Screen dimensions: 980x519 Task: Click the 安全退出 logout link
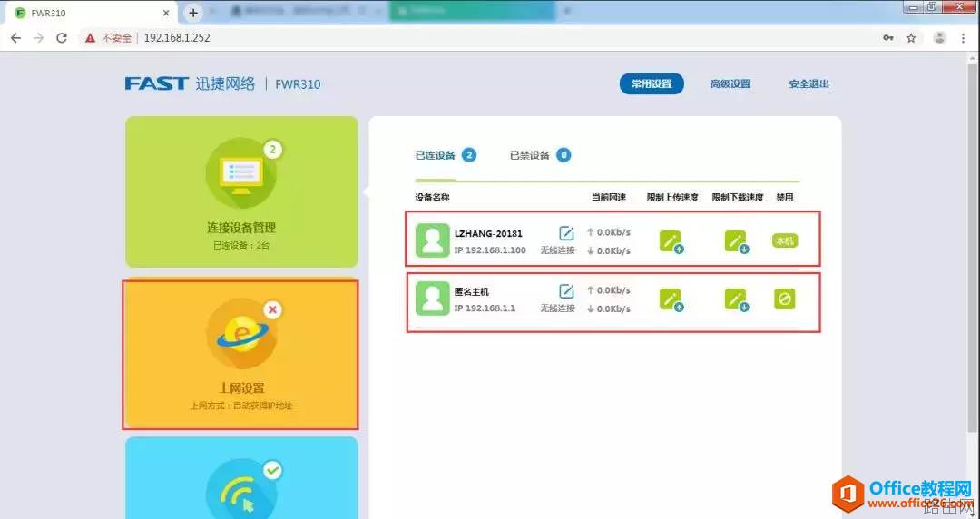808,83
